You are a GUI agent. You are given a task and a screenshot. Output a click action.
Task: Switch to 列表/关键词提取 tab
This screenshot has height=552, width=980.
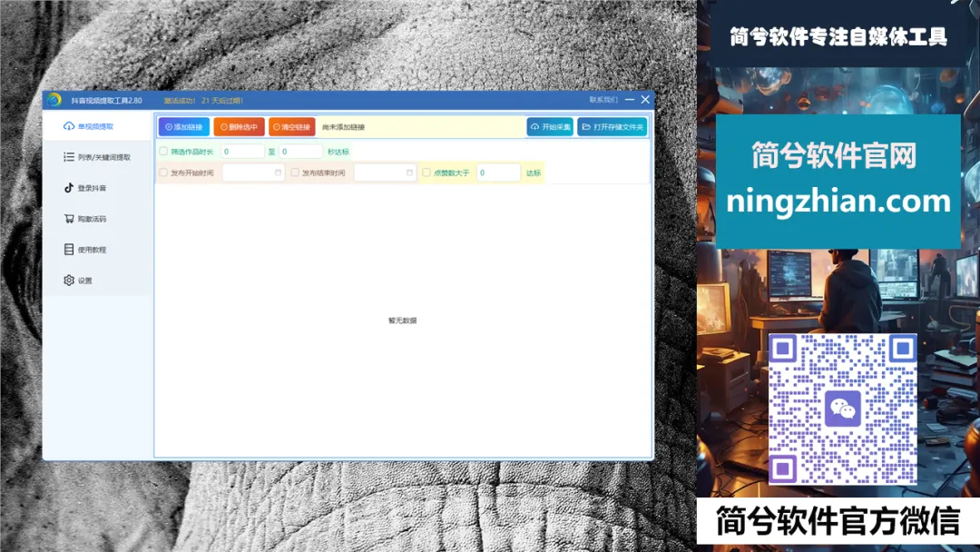pyautogui.click(x=97, y=157)
